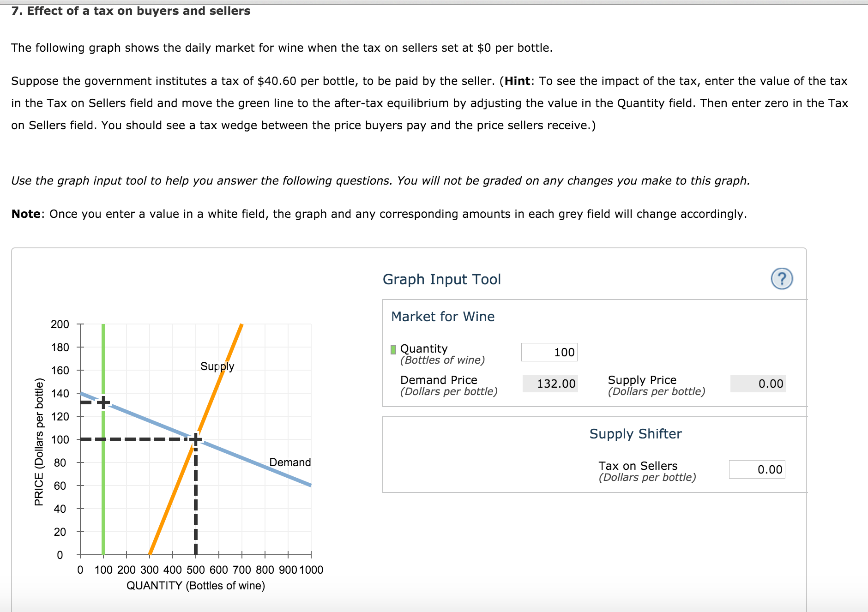Select the grey Supply Price value field
This screenshot has height=612, width=868.
[758, 384]
